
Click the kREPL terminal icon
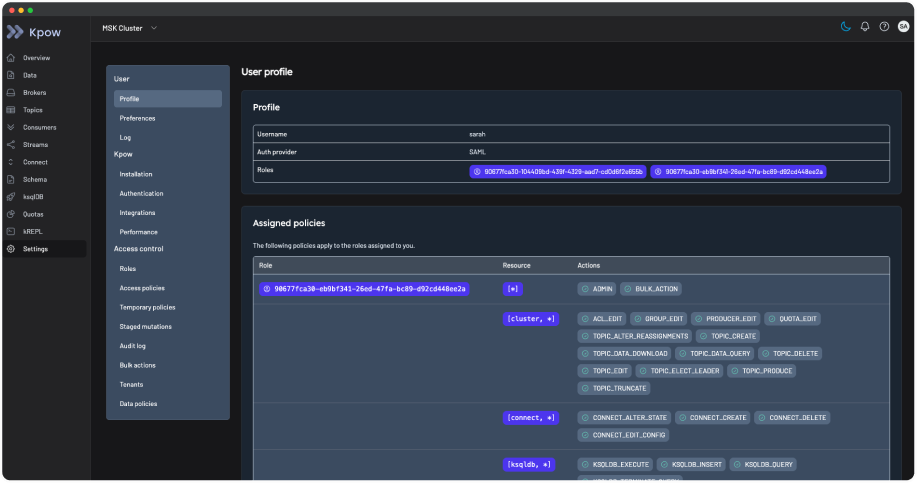(x=11, y=232)
